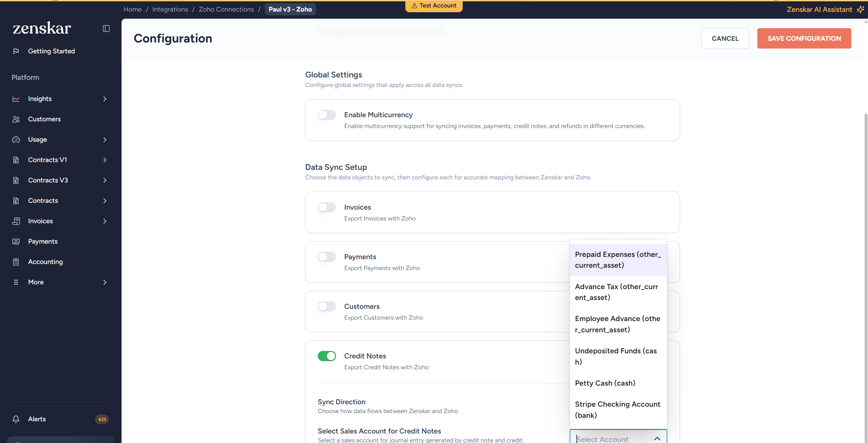The image size is (868, 443).
Task: Open Payments cash icon in sidebar
Action: tap(16, 242)
